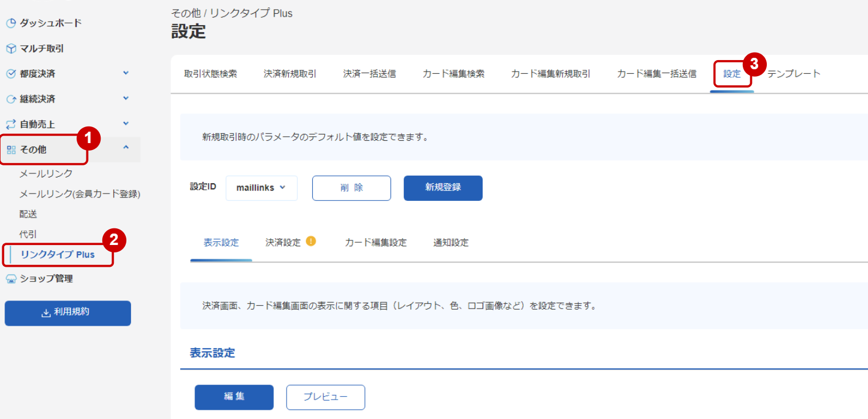Select the 表示設定 sub-tab

[x=221, y=243]
